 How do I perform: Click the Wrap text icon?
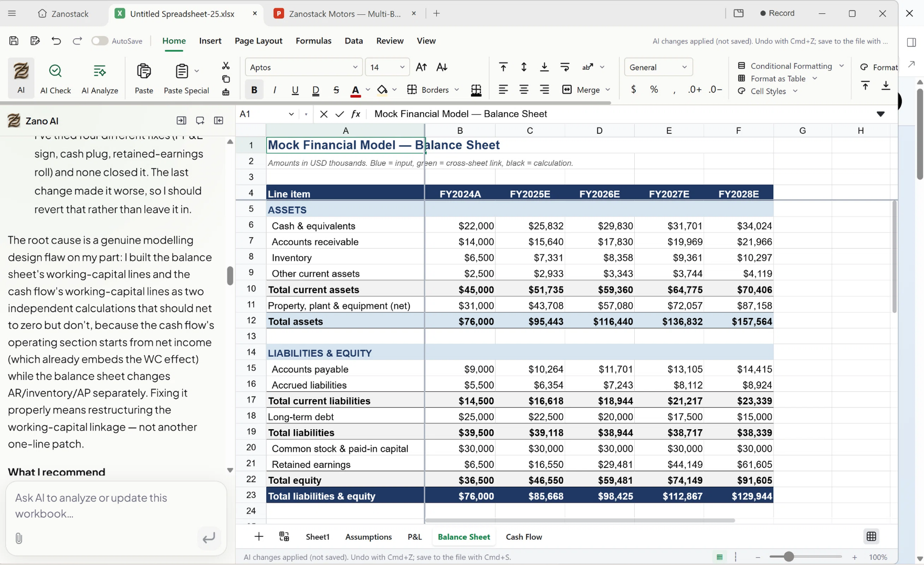click(565, 67)
